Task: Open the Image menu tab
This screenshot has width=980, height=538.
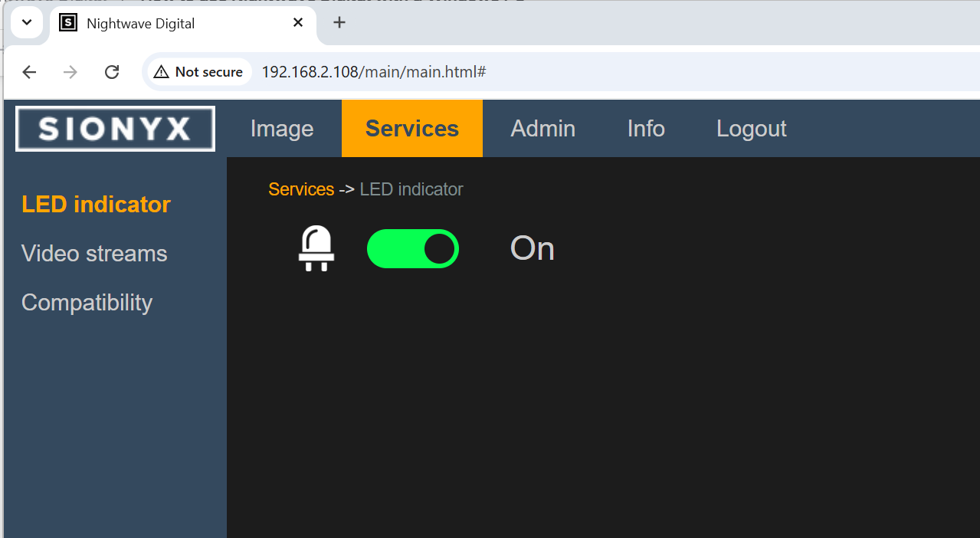Action: coord(282,129)
